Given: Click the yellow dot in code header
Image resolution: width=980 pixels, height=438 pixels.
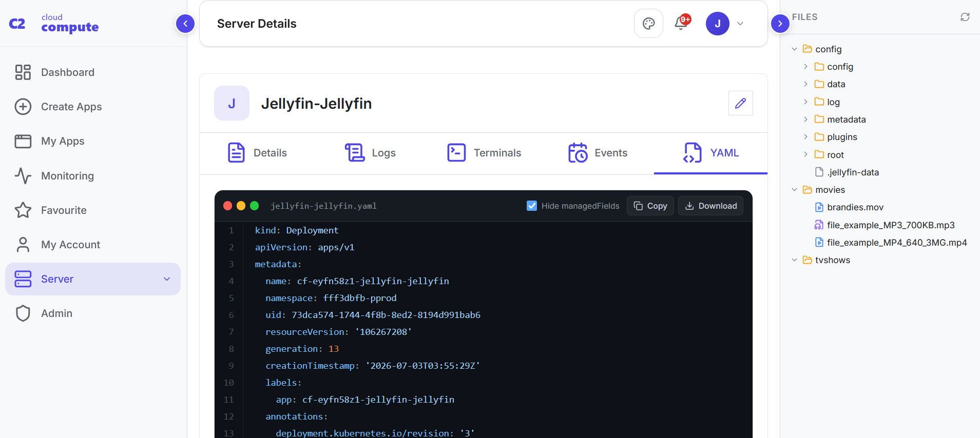Looking at the screenshot, I should 241,206.
